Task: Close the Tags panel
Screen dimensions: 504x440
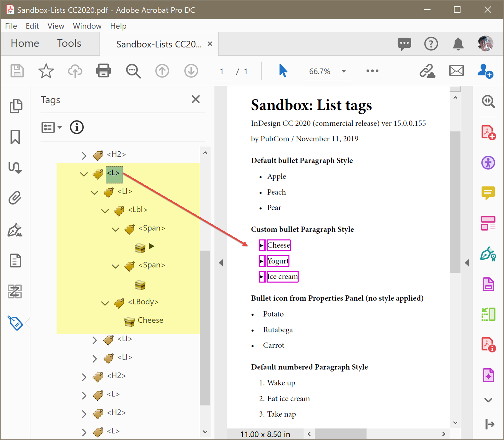Action: coord(196,99)
